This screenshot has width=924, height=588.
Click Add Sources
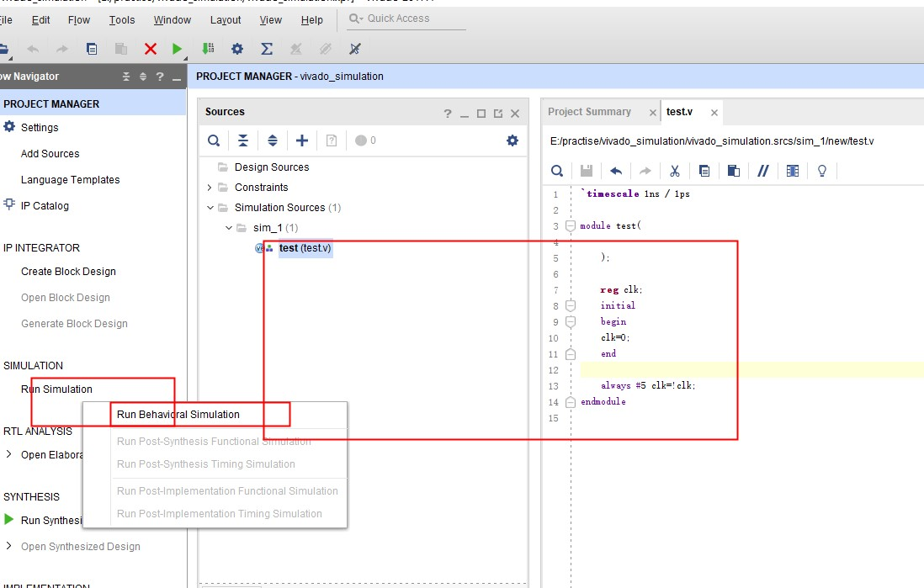50,154
